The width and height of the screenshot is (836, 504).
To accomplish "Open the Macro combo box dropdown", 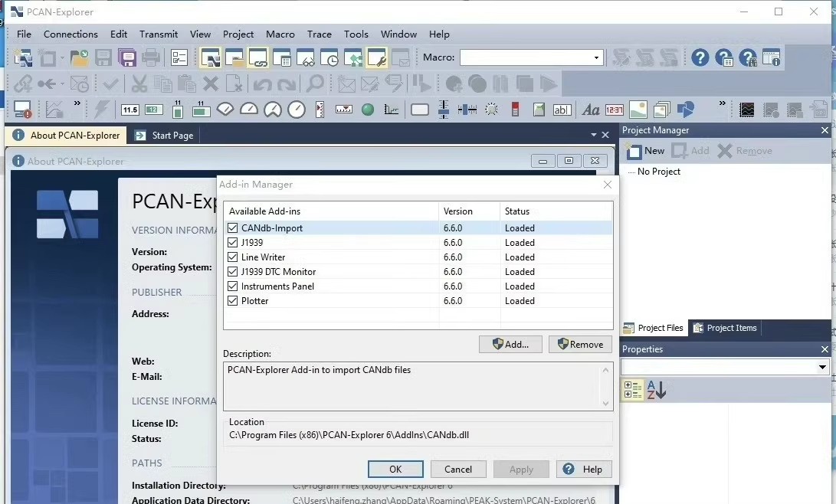I will 596,57.
